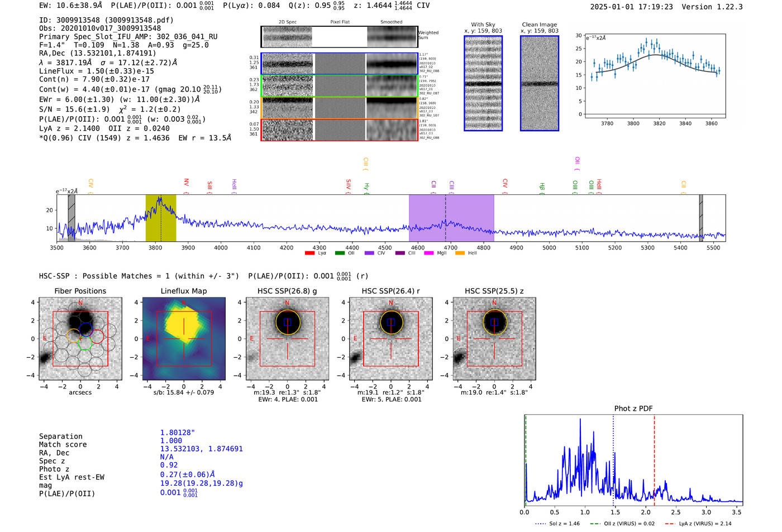Image resolution: width=782 pixels, height=532 pixels.
Task: Select the green-bordered 2D spectrum row
Action: click(340, 86)
